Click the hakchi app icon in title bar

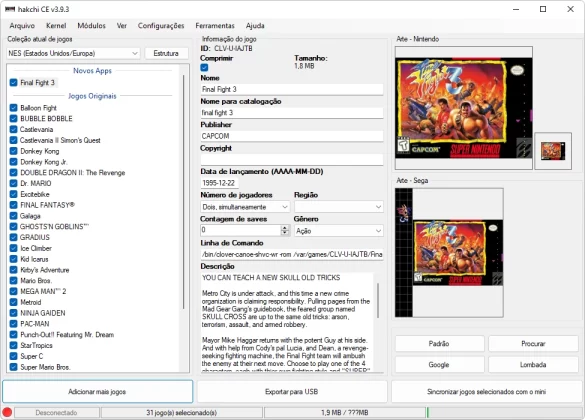click(10, 9)
